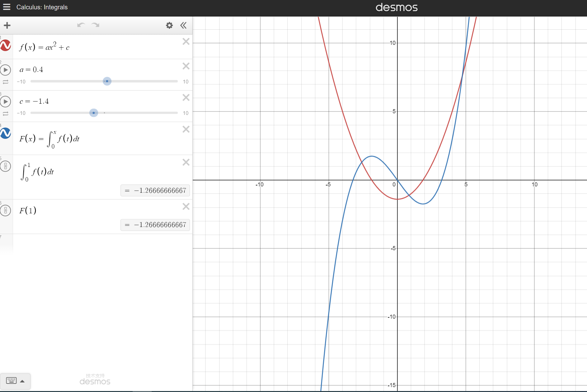Delete the F(x) integral definition
Image resolution: width=587 pixels, height=392 pixels.
(x=186, y=129)
